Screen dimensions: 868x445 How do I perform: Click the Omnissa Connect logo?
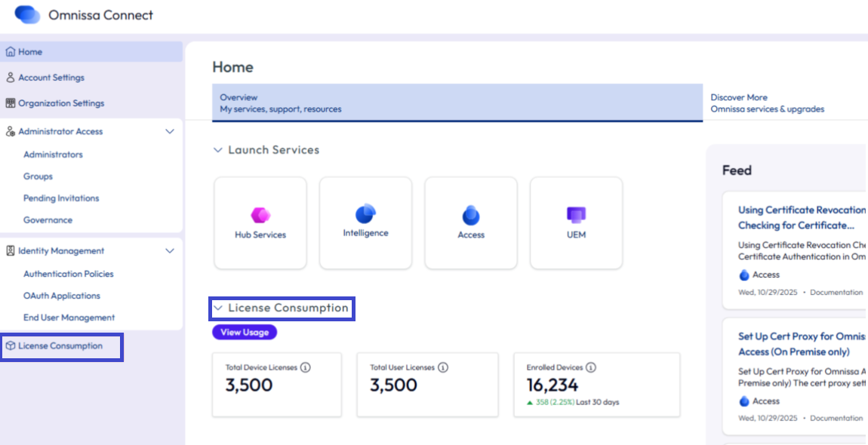click(x=28, y=14)
